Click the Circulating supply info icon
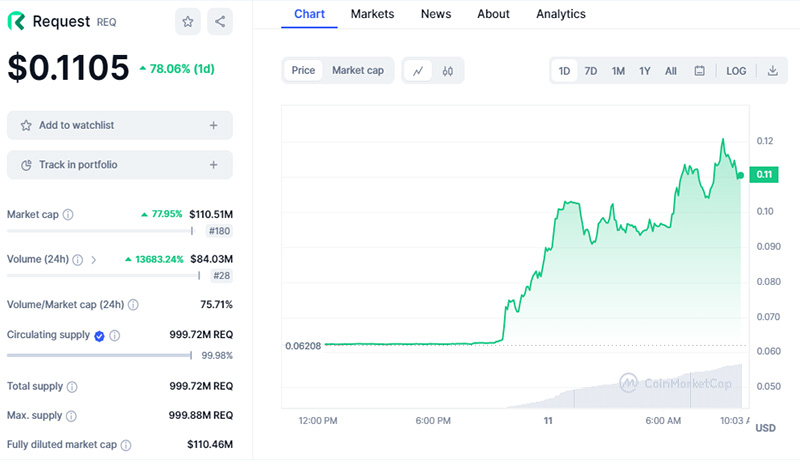Image resolution: width=800 pixels, height=460 pixels. [115, 336]
